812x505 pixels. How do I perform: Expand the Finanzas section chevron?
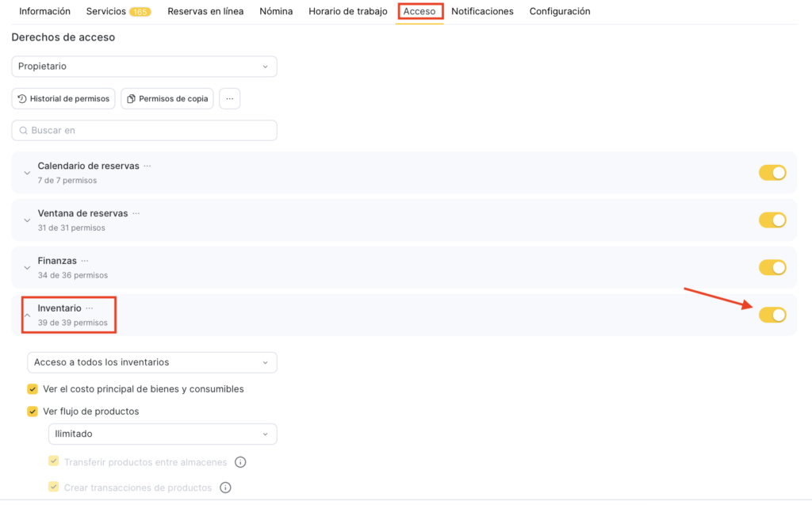pyautogui.click(x=27, y=268)
